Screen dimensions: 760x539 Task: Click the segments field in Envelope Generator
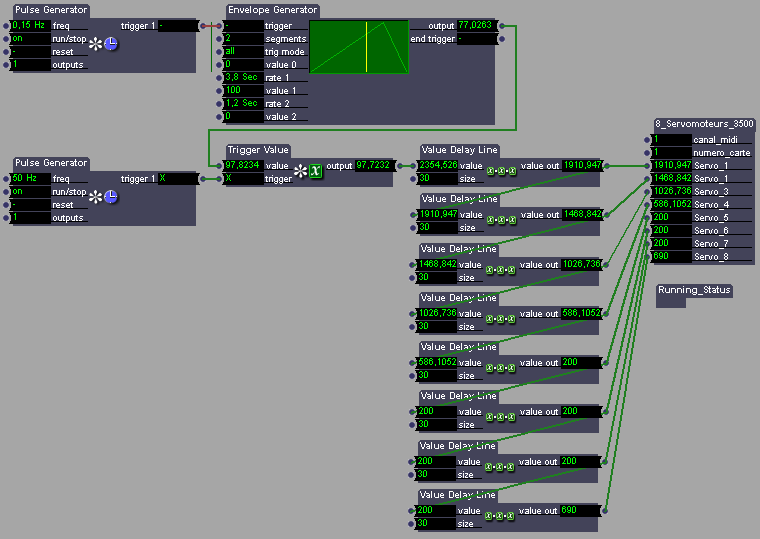[x=241, y=38]
